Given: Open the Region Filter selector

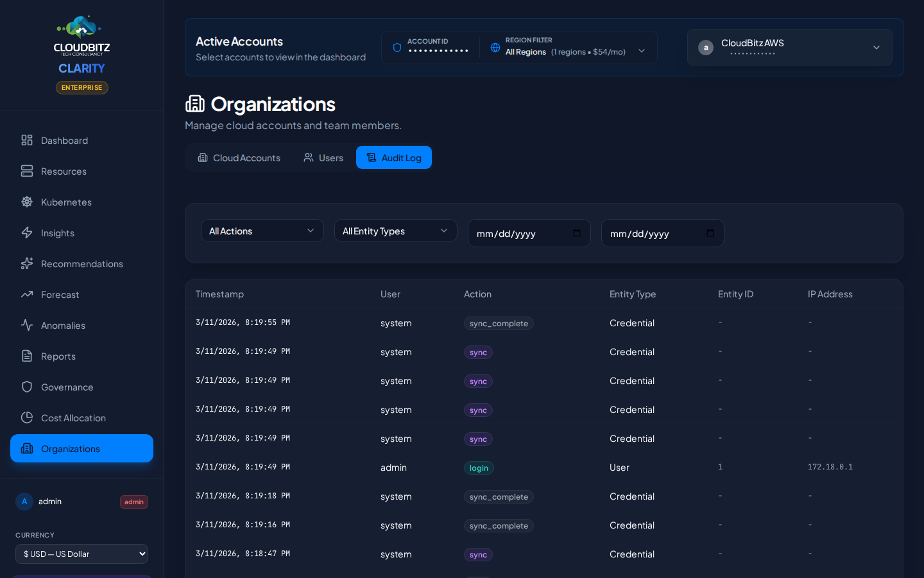Looking at the screenshot, I should coord(569,47).
